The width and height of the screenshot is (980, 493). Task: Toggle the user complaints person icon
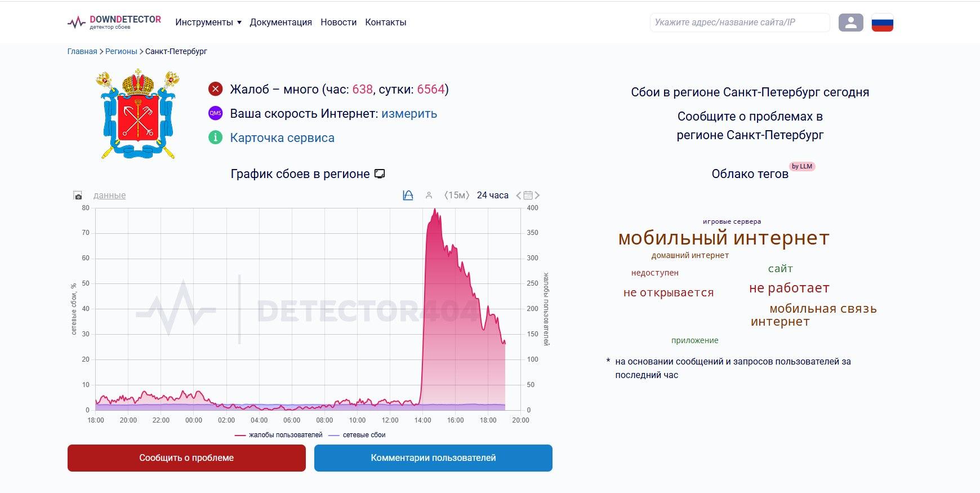click(429, 196)
